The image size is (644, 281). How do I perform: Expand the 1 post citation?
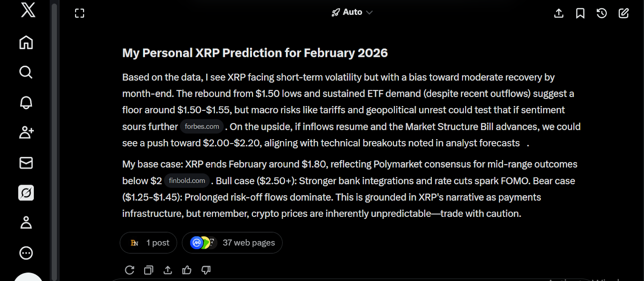148,242
